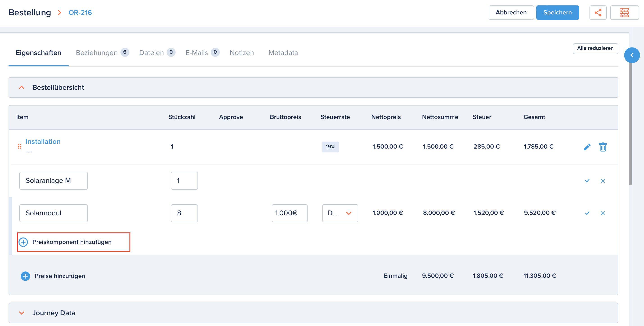Click the total net sum 9.500,00 €
Screen dimensions: 644x326
[438, 276]
